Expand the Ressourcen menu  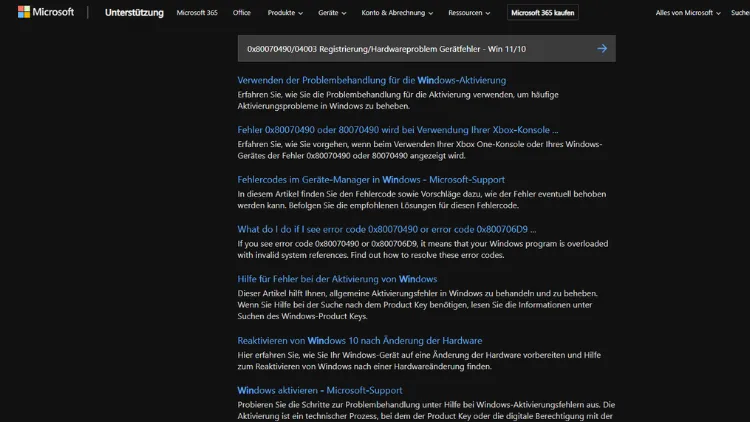pyautogui.click(x=469, y=13)
